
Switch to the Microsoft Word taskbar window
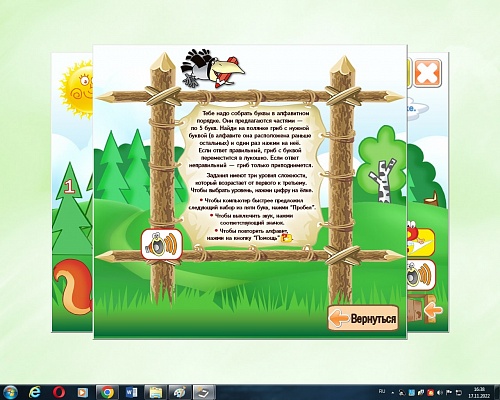[131, 392]
